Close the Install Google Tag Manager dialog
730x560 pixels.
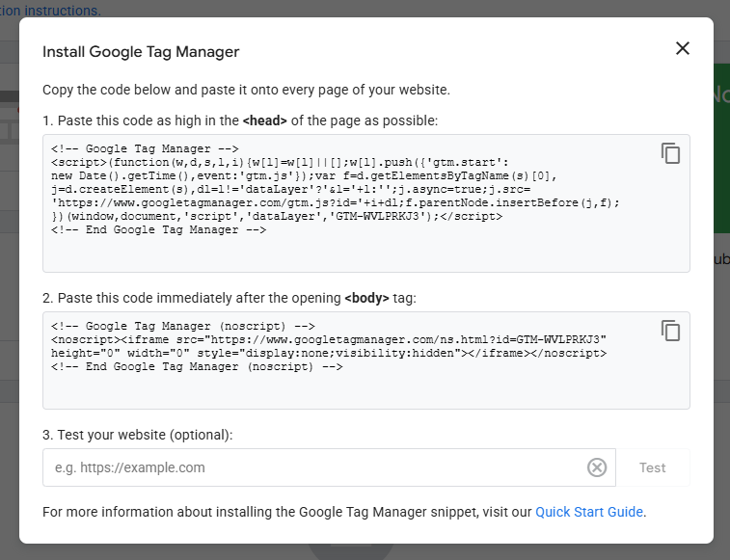tap(683, 48)
